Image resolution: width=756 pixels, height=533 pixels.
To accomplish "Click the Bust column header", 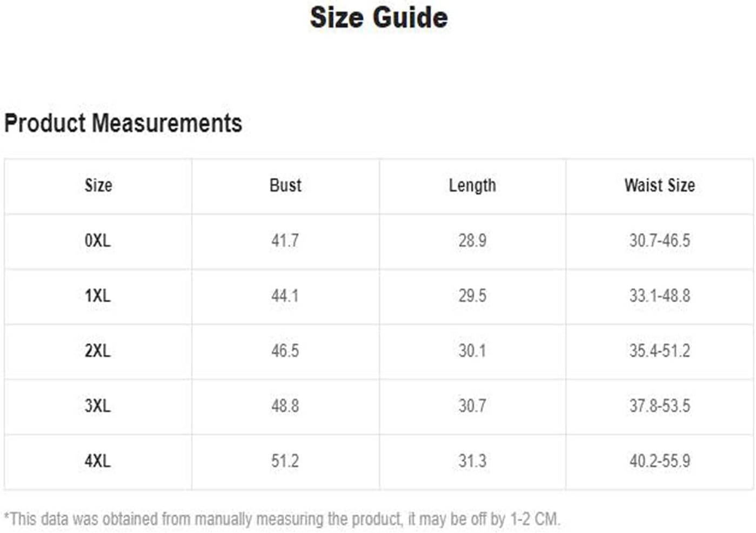I will pyautogui.click(x=285, y=185).
